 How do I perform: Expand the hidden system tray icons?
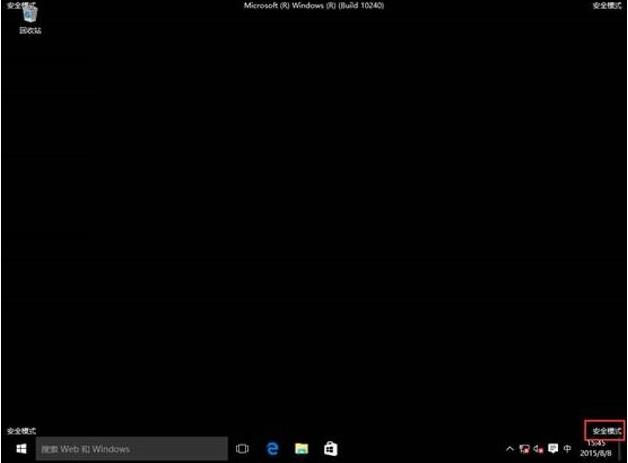point(511,450)
